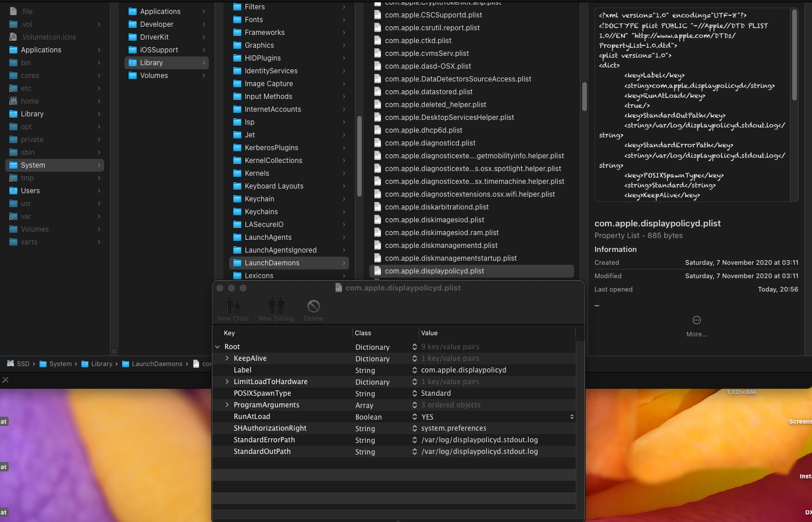Open the More… actions in preview pane
The height and width of the screenshot is (522, 812).
(x=696, y=320)
